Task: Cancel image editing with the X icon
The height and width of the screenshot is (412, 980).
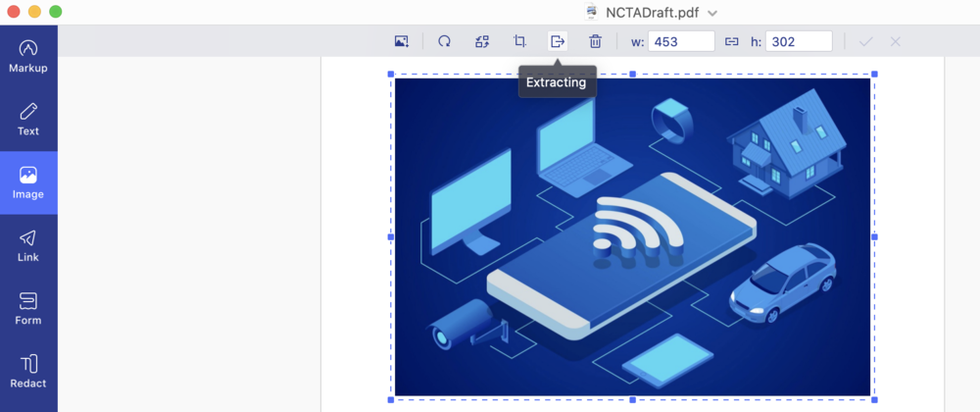Action: coord(895,41)
